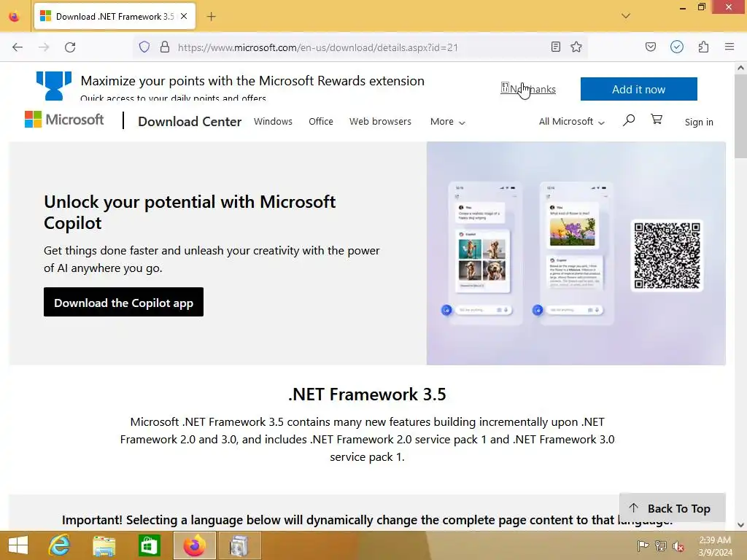The image size is (747, 560).
Task: Open tracking protection shield info
Action: coord(144,47)
